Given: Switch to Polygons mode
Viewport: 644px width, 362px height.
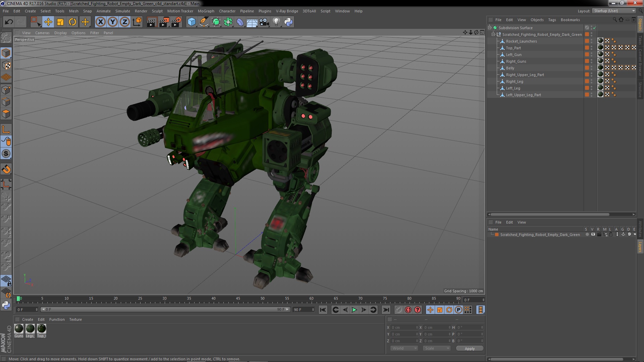Looking at the screenshot, I should [6, 114].
